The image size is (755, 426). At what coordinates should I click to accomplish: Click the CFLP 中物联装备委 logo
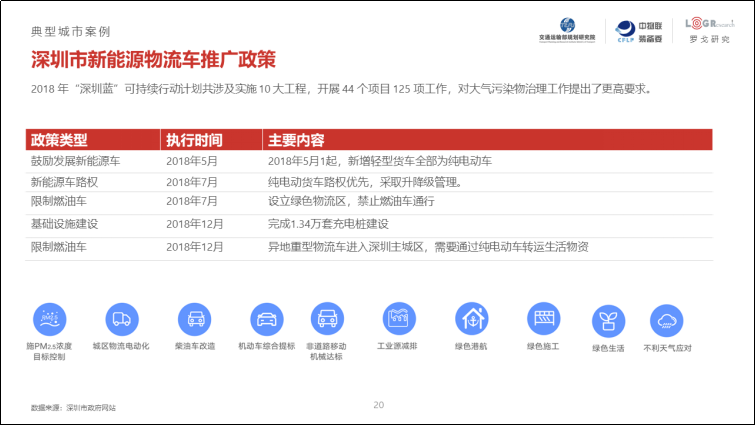click(636, 30)
